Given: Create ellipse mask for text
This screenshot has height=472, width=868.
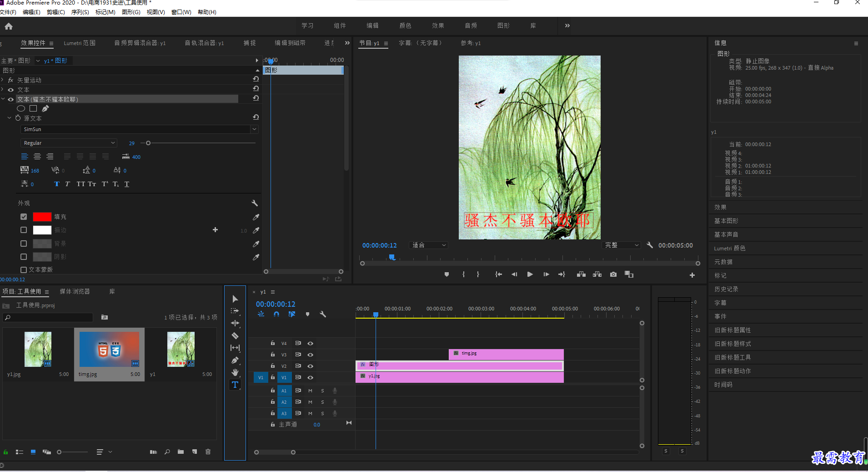Looking at the screenshot, I should [21, 108].
